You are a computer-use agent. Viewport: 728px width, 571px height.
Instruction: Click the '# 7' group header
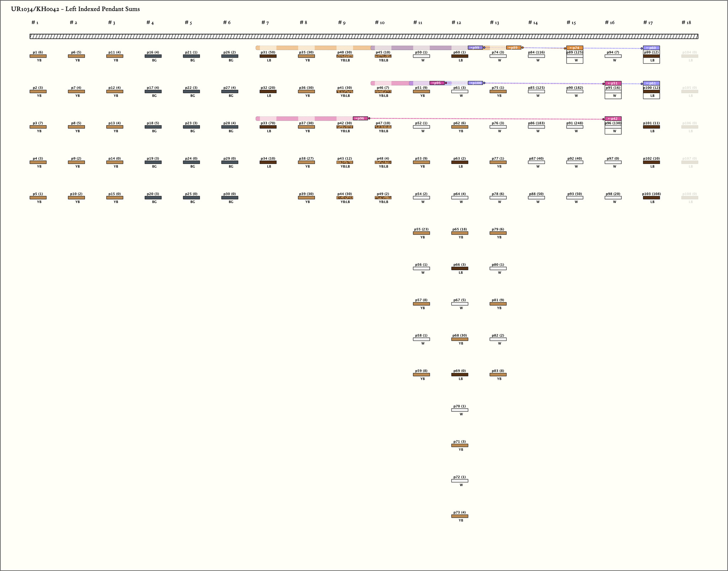pos(265,23)
